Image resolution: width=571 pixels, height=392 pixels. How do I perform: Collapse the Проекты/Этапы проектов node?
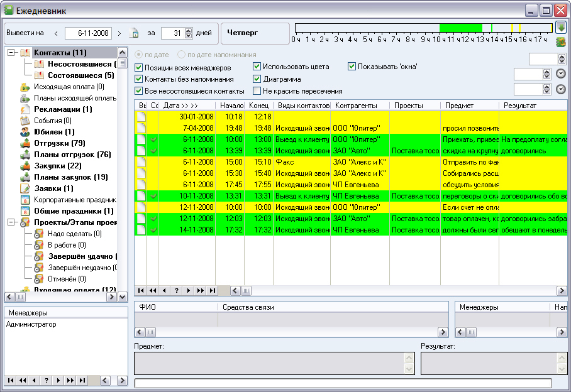point(11,222)
